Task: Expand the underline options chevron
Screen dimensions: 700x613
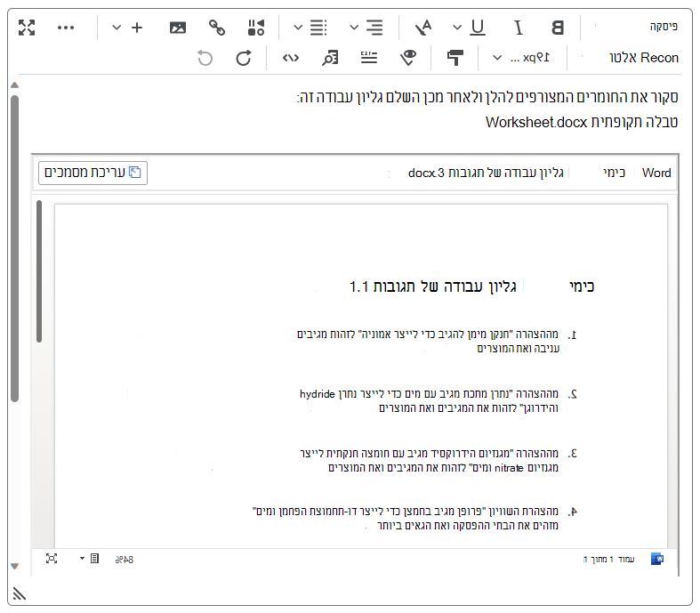Action: pos(457,28)
